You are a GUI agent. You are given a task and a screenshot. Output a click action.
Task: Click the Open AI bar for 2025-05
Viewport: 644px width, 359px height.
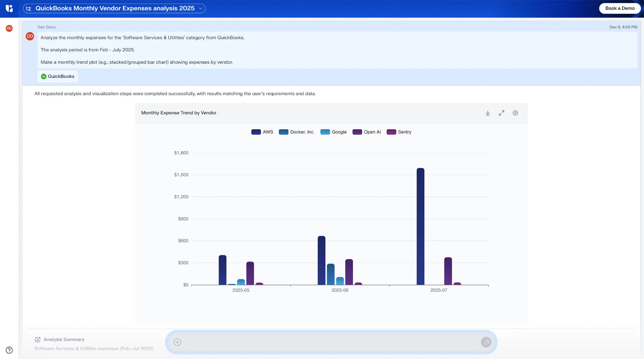tap(250, 273)
